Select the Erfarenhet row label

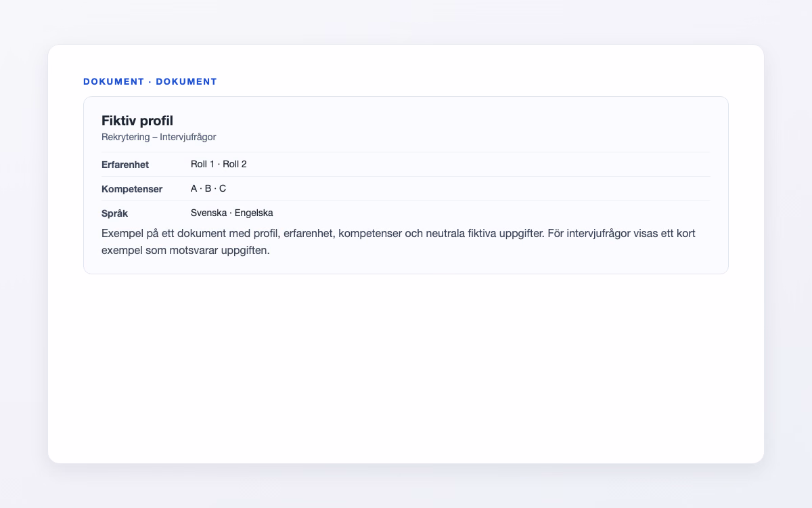point(125,165)
